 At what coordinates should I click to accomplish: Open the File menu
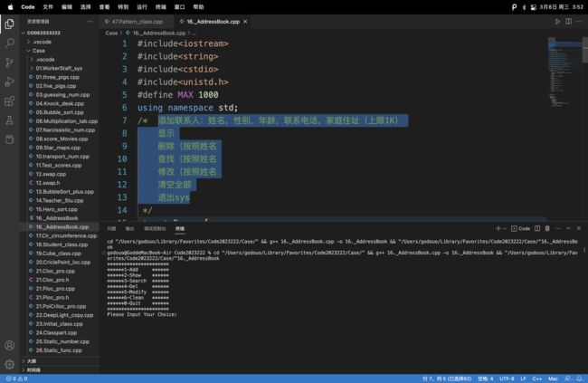tap(48, 6)
